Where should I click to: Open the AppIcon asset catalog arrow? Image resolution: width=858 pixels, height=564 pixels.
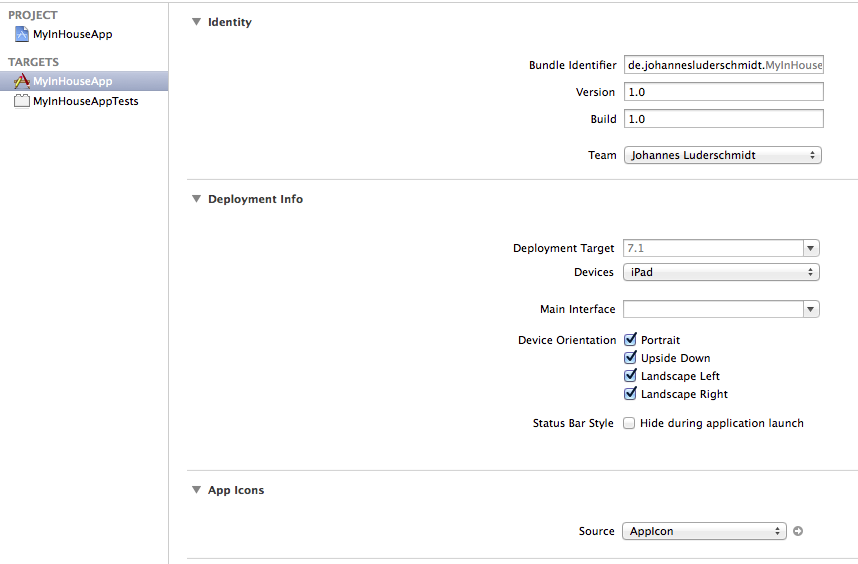(798, 531)
